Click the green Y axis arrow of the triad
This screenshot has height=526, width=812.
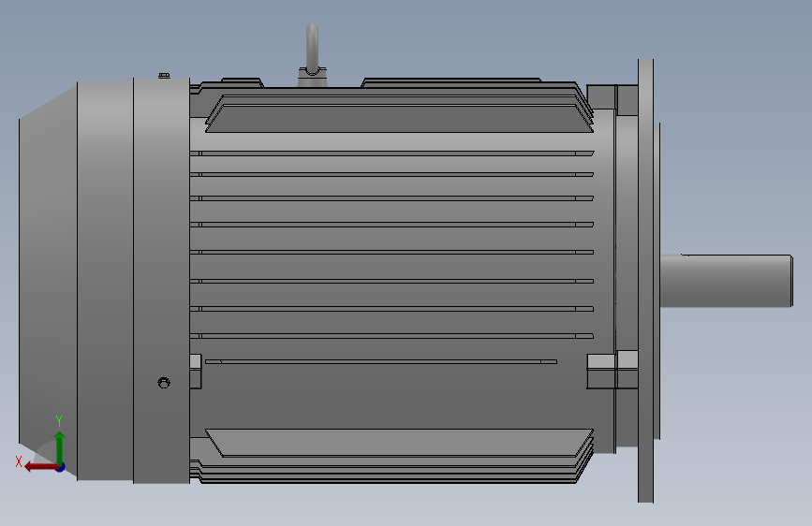pyautogui.click(x=60, y=447)
